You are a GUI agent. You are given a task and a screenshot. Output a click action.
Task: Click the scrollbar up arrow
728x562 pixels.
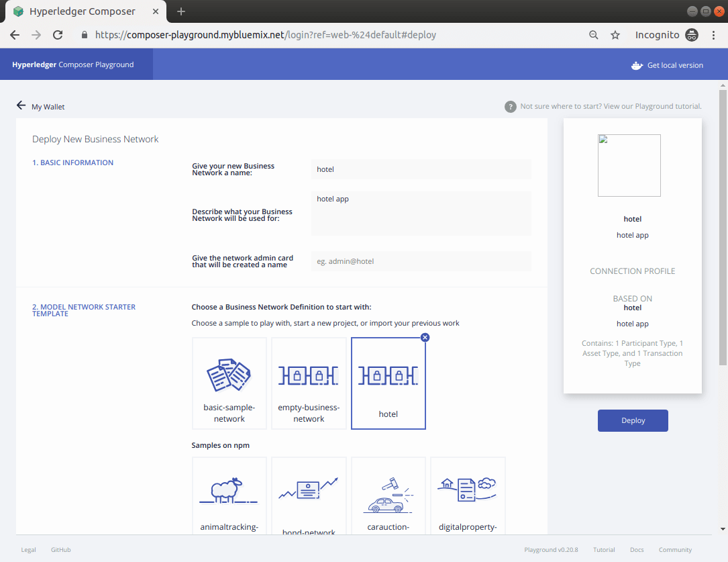[723, 85]
